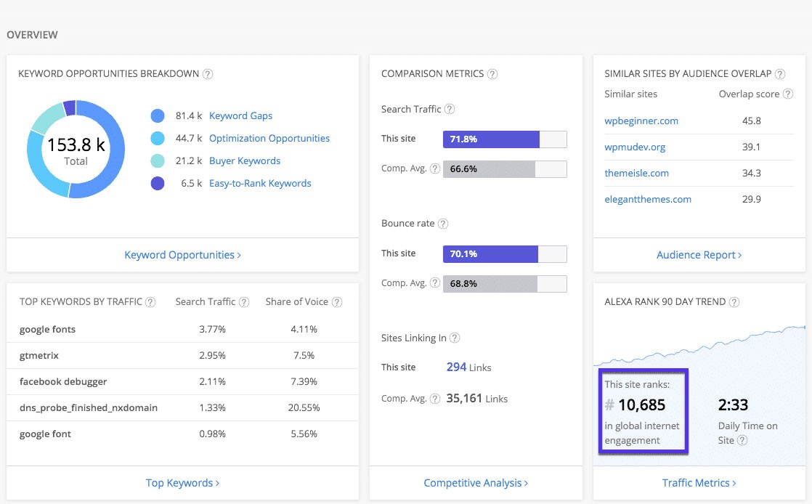812x504 pixels.
Task: Open the Sites Linking In help icon
Action: [455, 338]
